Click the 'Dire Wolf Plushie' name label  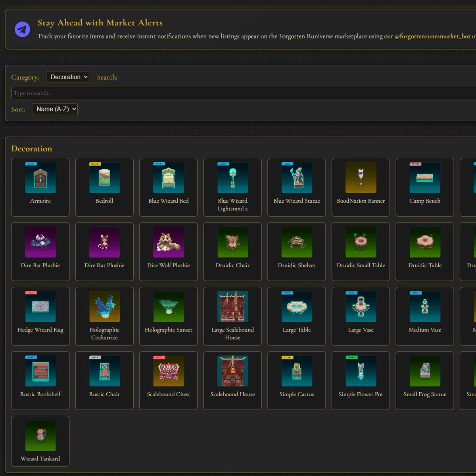coord(169,265)
